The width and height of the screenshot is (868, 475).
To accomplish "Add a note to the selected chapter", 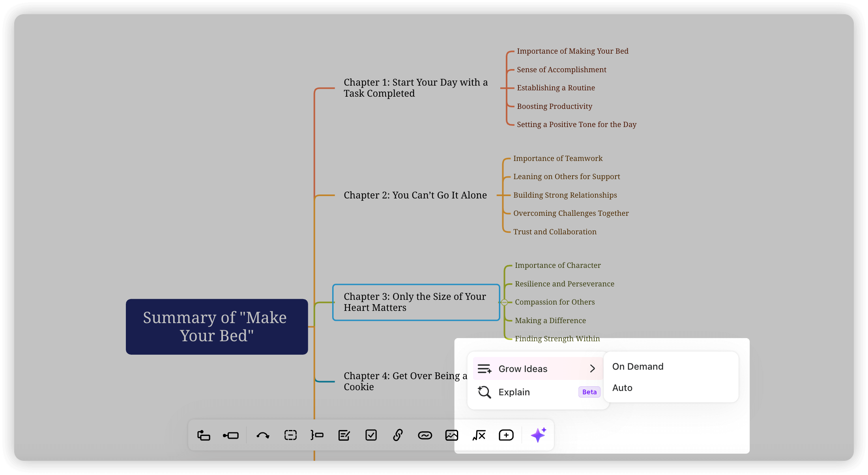I will point(344,435).
